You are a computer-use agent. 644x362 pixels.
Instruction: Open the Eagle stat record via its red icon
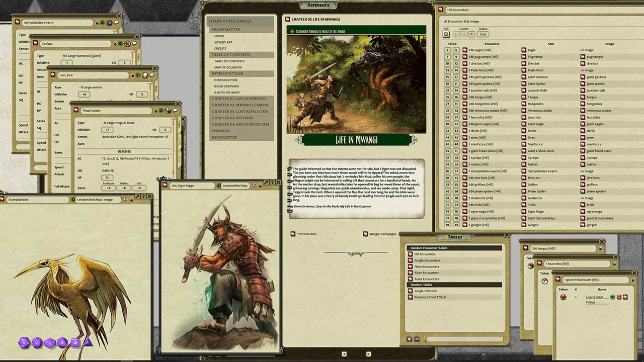tap(525, 50)
